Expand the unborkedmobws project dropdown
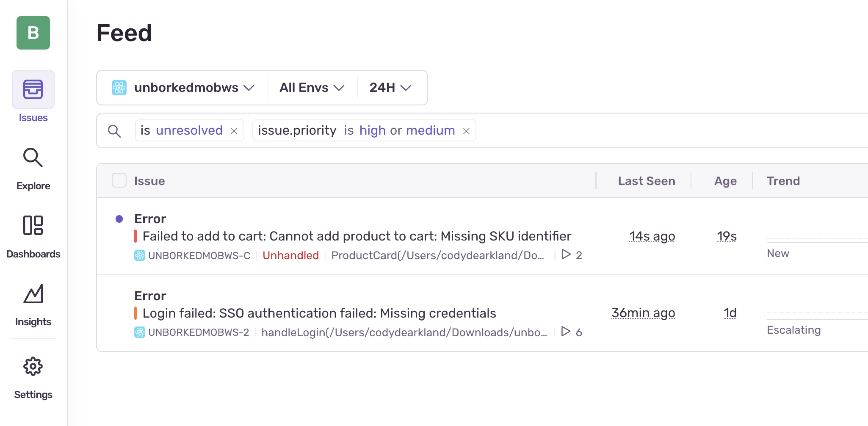The width and height of the screenshot is (868, 426). click(183, 88)
